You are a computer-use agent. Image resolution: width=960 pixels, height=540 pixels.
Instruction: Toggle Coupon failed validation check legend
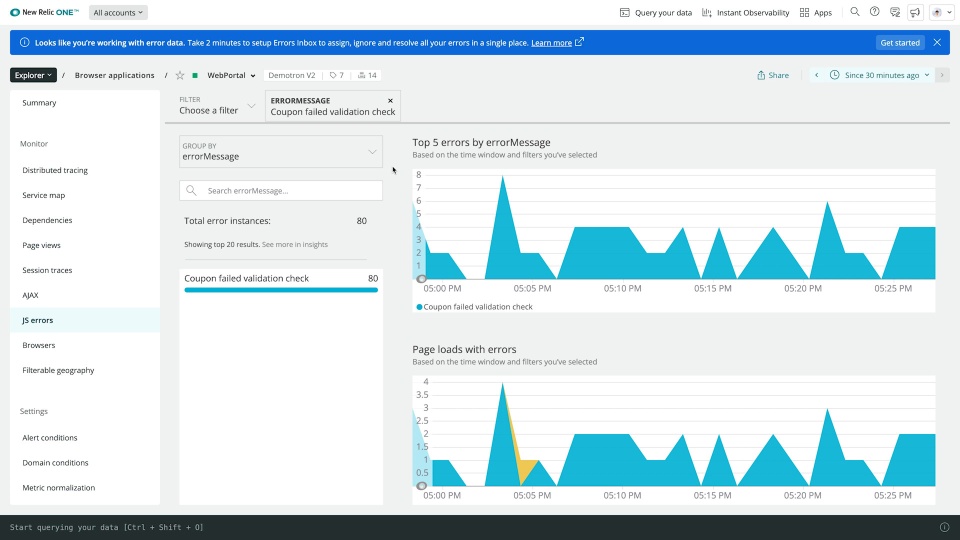[474, 307]
